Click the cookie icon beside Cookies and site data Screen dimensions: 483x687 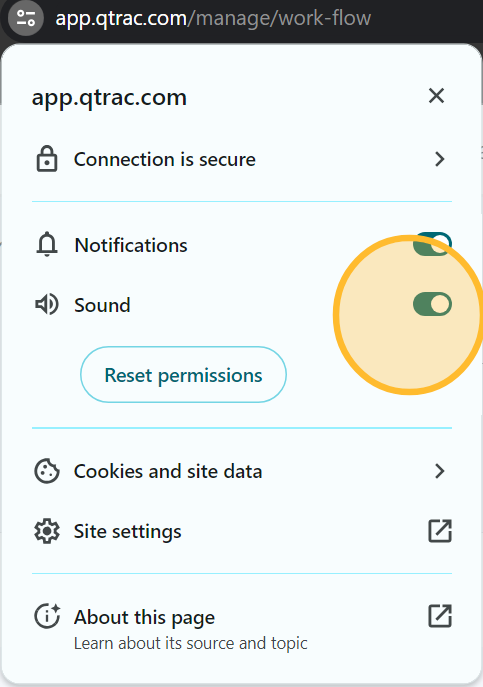tap(47, 471)
